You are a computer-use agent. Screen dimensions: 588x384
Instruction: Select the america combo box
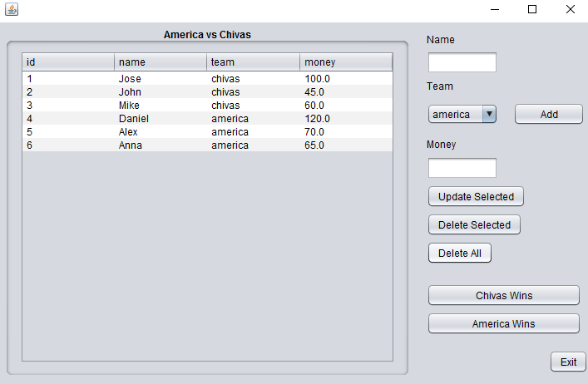[462, 114]
